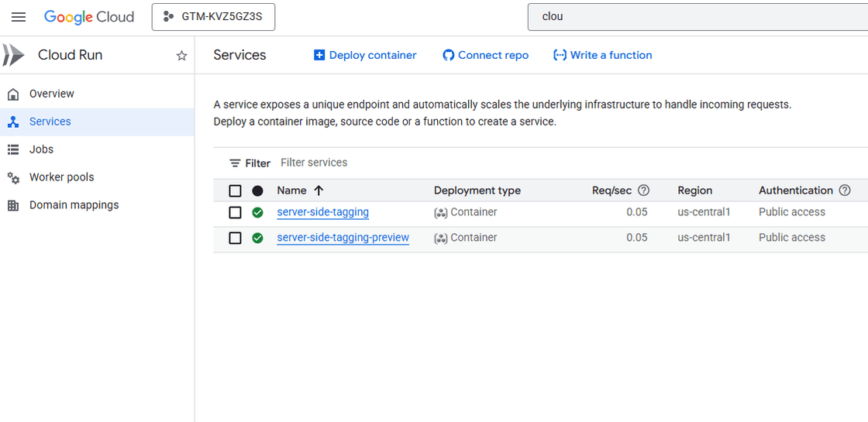The height and width of the screenshot is (422, 868).
Task: Open the help icon next to Authentication
Action: click(845, 190)
